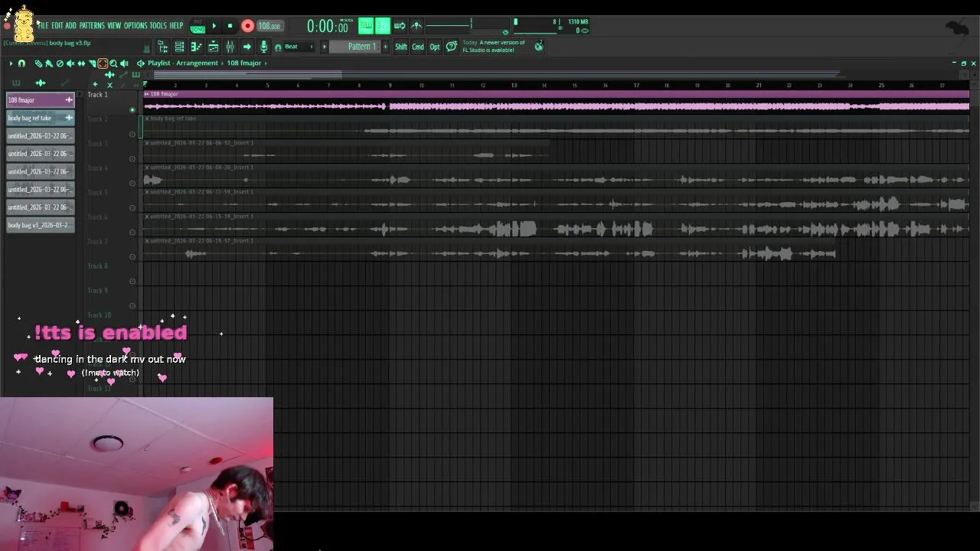
Task: Select body bag v3 clip in picker
Action: click(x=41, y=225)
